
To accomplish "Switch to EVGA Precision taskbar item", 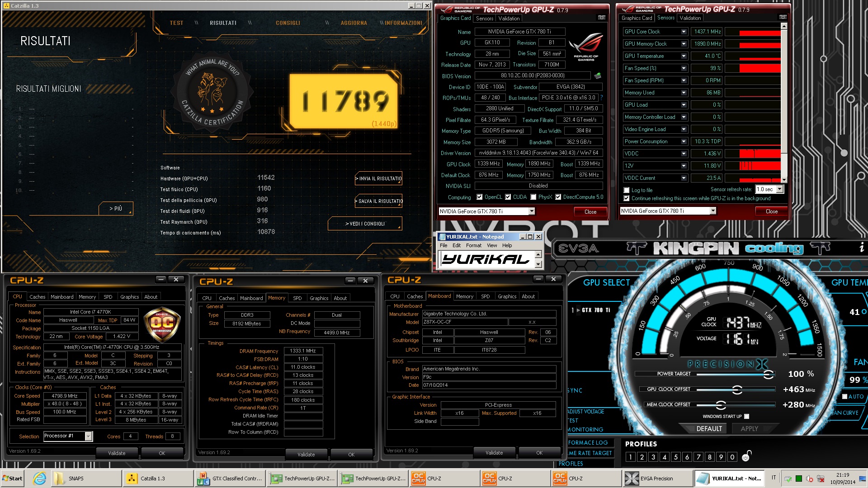I will (x=658, y=479).
